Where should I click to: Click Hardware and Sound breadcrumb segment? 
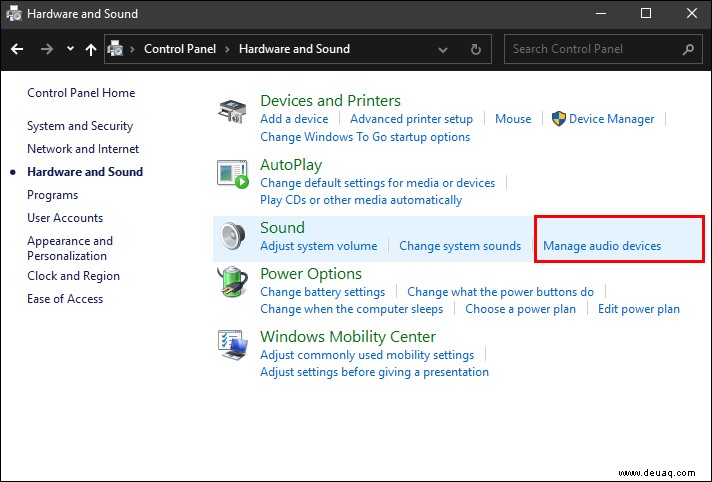pos(294,49)
